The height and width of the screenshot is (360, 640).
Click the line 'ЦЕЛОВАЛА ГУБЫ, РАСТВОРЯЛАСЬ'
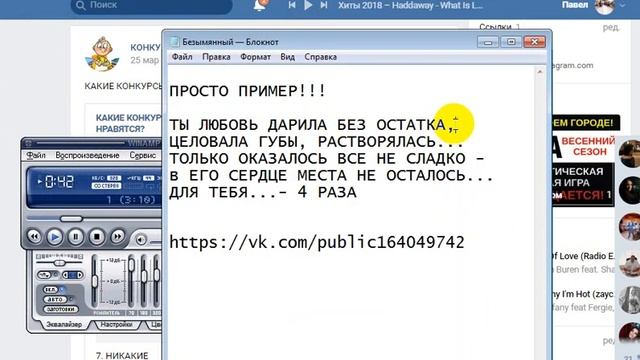pos(316,142)
